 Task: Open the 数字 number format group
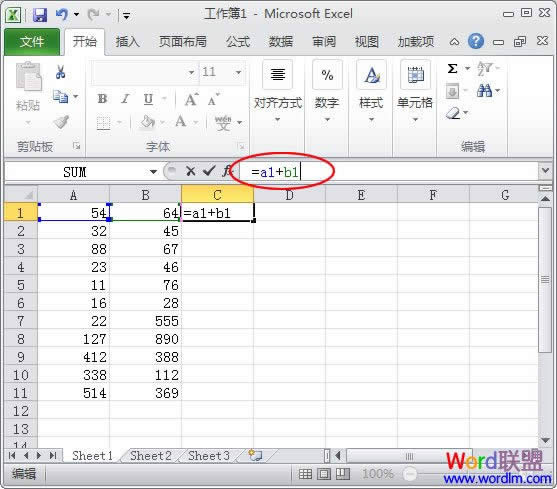[327, 91]
